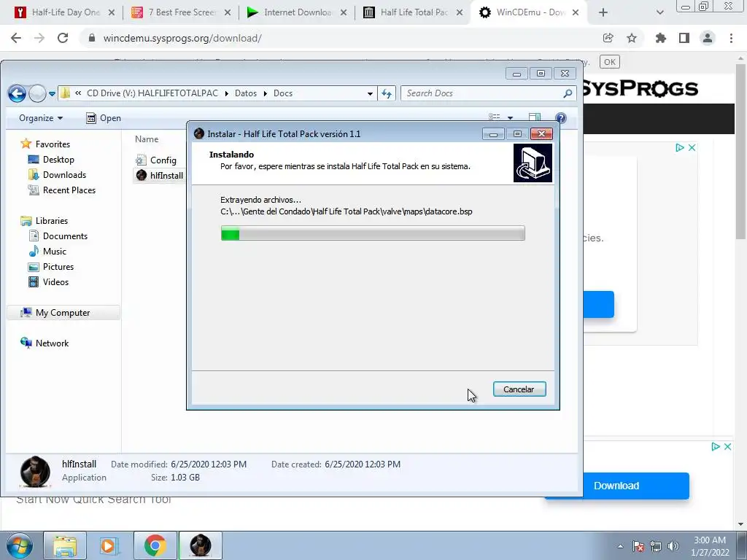
Task: Expand the arrow after HALFLIFETOTALPAC breadcrumb
Action: (226, 94)
